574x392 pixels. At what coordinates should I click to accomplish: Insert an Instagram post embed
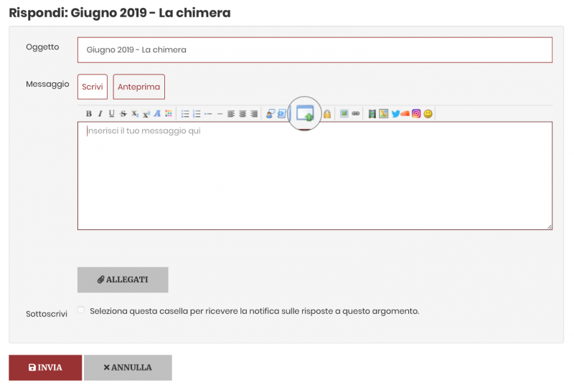pos(416,114)
